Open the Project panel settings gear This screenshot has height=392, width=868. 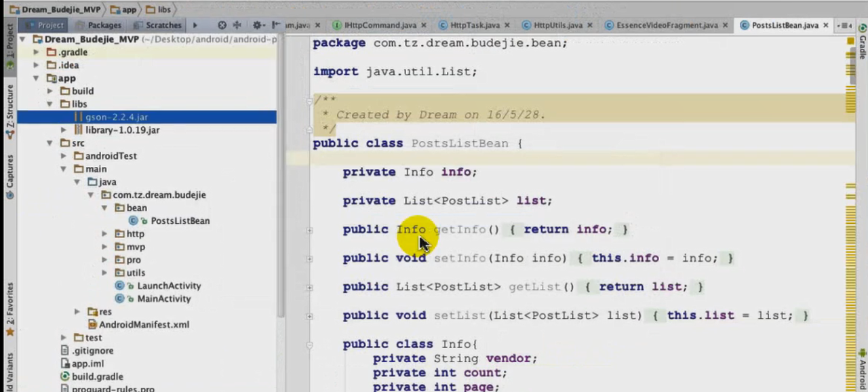point(258,25)
